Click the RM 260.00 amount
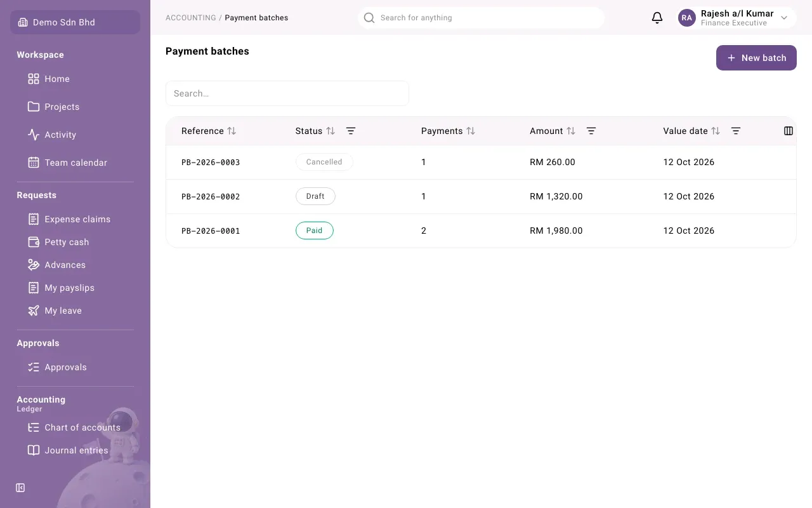The image size is (812, 508). click(553, 162)
